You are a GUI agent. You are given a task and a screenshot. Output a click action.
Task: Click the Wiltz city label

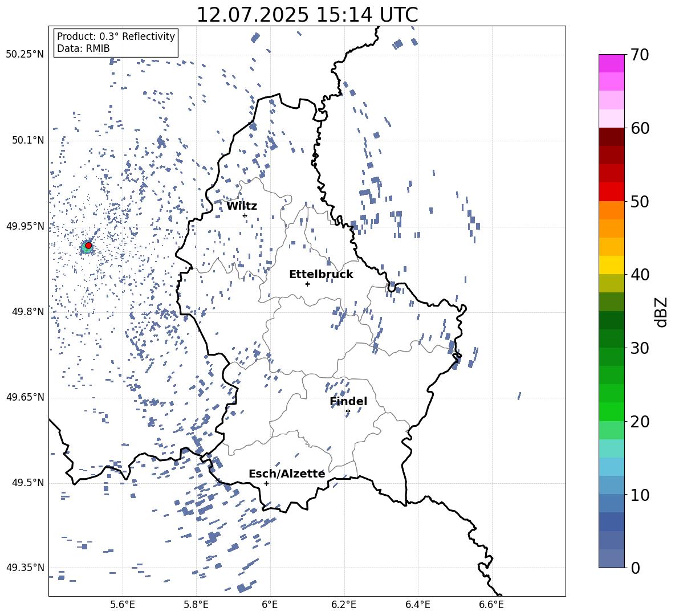pos(242,206)
